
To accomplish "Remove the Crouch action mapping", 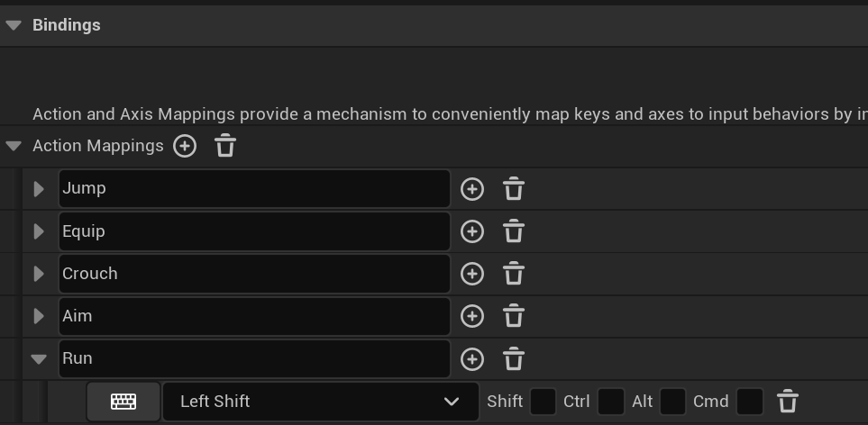I will (x=514, y=274).
